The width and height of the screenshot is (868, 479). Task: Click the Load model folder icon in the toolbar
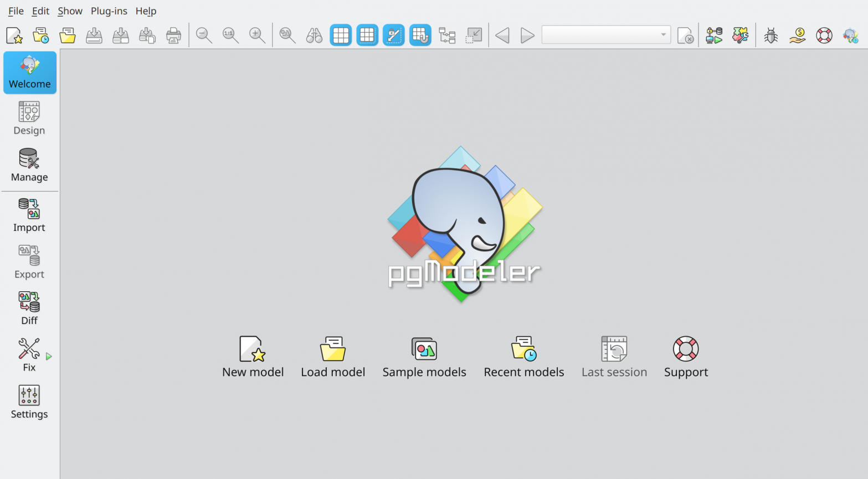click(68, 35)
